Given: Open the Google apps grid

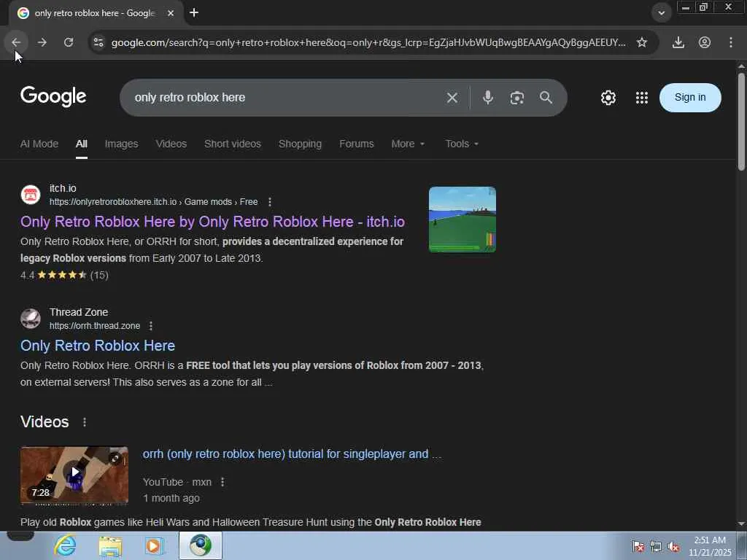Looking at the screenshot, I should point(642,98).
